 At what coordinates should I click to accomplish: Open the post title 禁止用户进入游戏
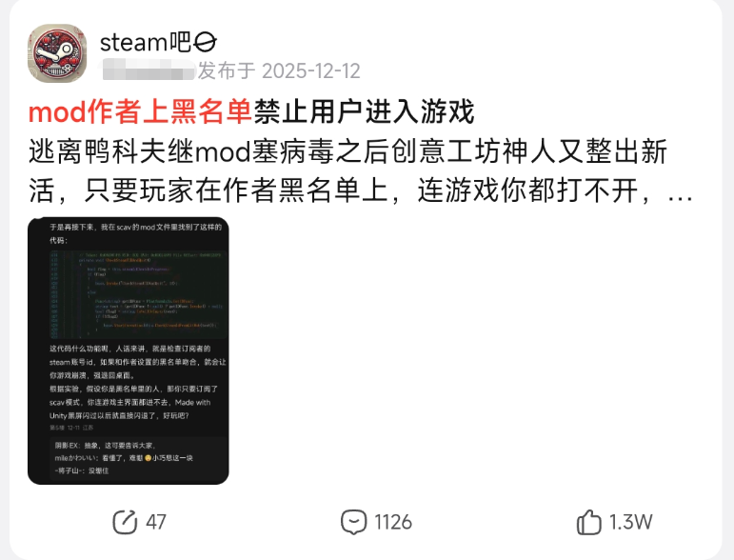click(365, 112)
